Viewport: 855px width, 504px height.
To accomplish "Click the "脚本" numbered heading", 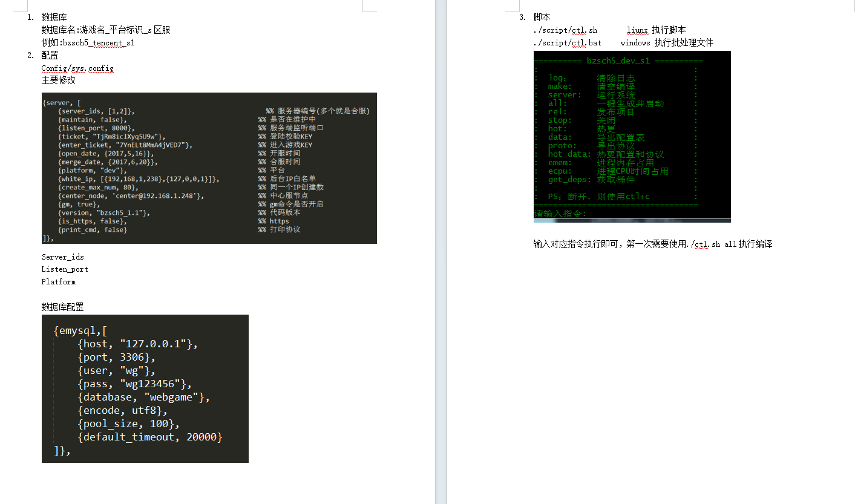I will pyautogui.click(x=542, y=17).
